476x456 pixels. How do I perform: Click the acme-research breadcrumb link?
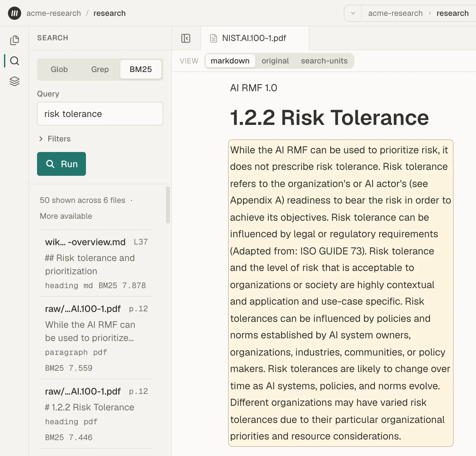pos(54,13)
